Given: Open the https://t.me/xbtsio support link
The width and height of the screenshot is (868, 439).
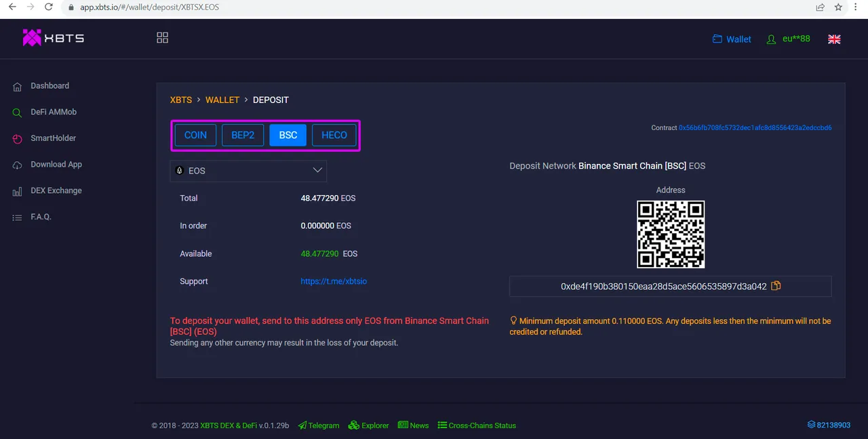Looking at the screenshot, I should (334, 281).
